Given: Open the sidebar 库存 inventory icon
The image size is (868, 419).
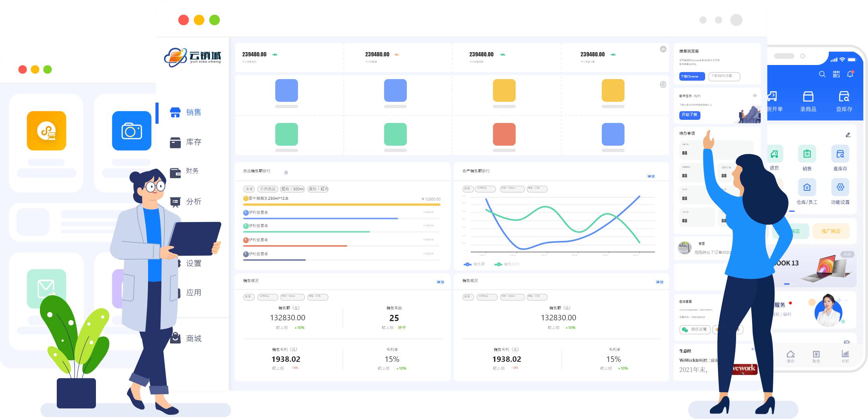Looking at the screenshot, I should pos(175,143).
